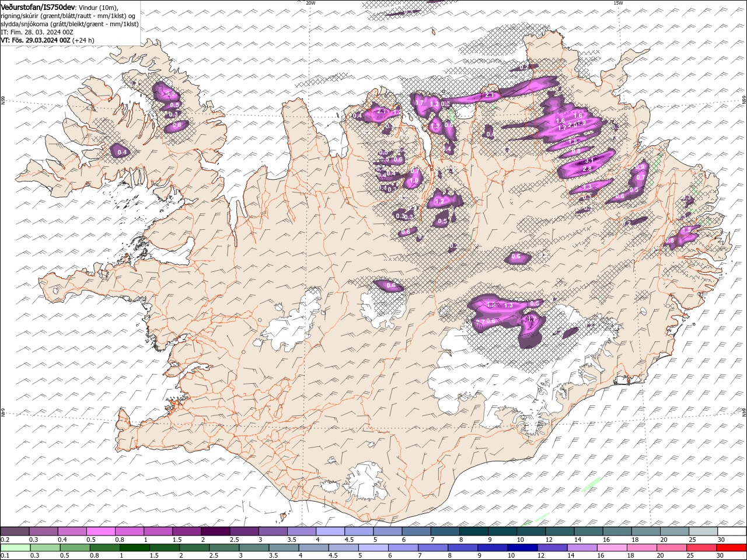The width and height of the screenshot is (747, 560).
Task: Click the '3.1' precipitation value on the map
Action: point(589,160)
